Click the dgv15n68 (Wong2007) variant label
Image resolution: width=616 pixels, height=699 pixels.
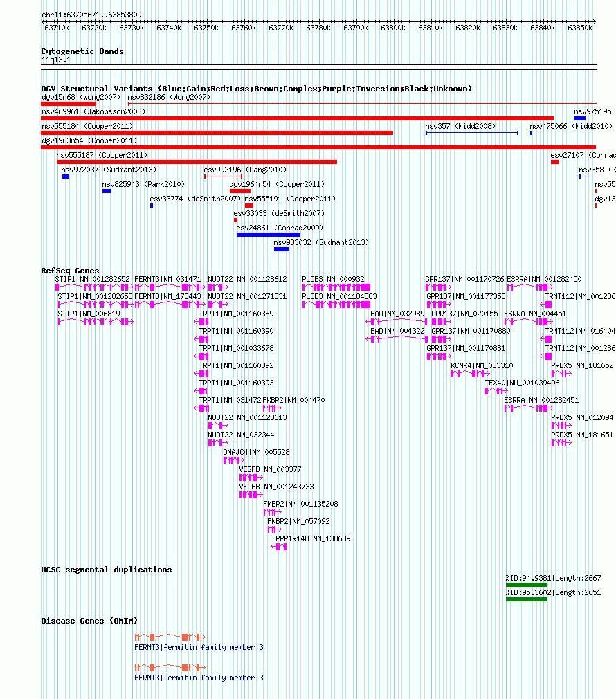click(81, 97)
